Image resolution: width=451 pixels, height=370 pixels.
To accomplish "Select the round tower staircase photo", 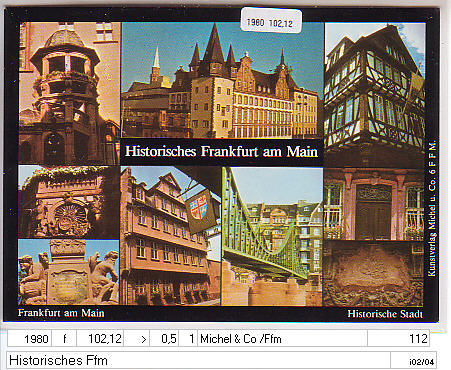I will 69,93.
